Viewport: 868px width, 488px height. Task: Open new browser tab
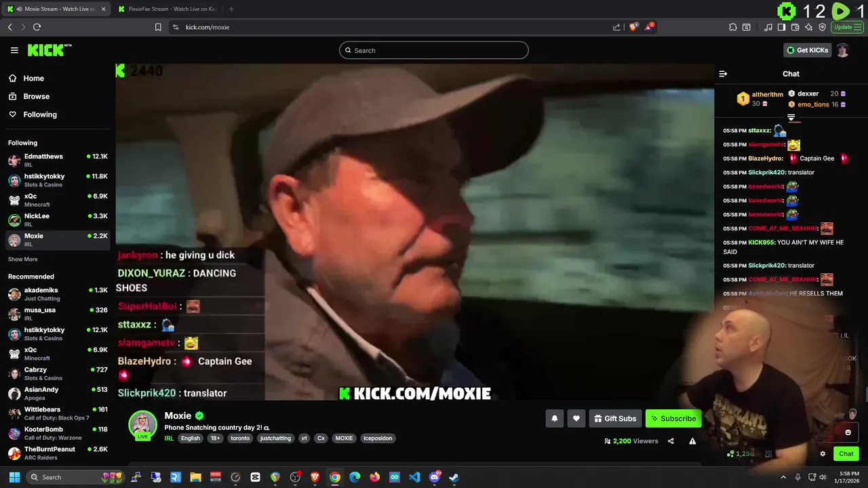(x=231, y=9)
